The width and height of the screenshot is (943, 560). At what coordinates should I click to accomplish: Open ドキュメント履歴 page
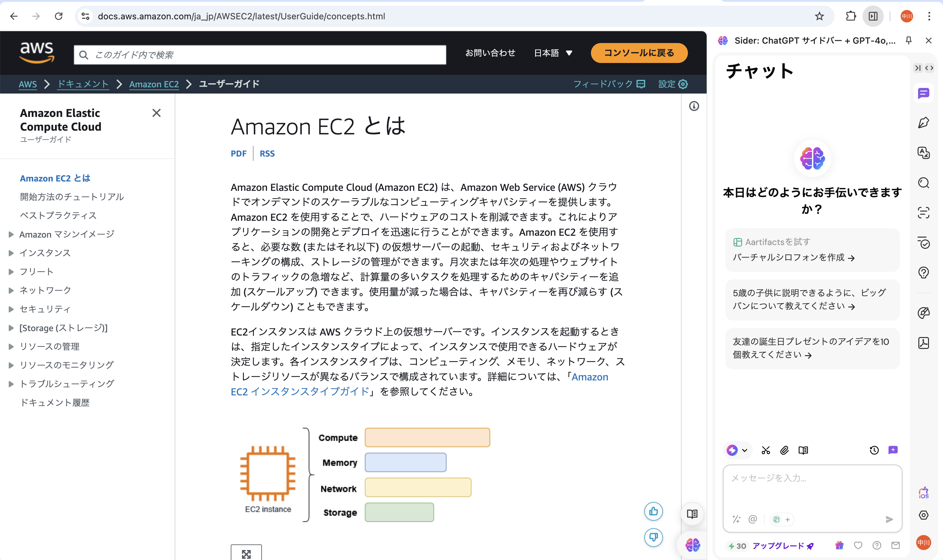(55, 403)
